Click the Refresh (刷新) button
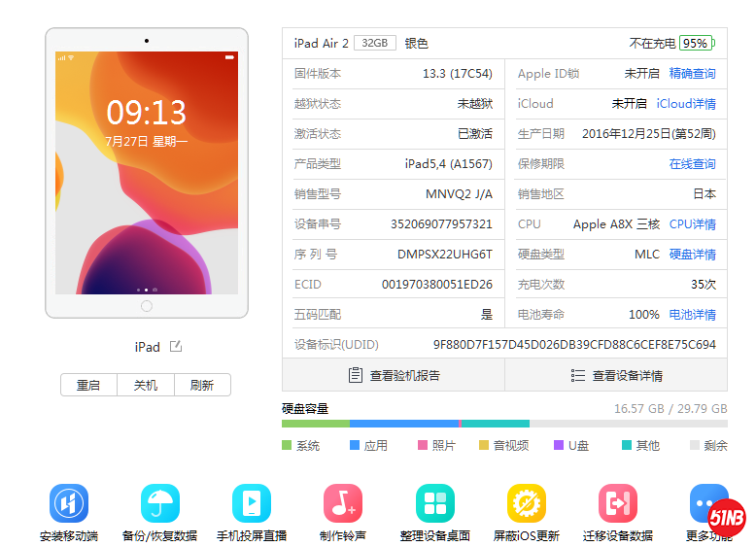The height and width of the screenshot is (547, 756). coord(202,385)
